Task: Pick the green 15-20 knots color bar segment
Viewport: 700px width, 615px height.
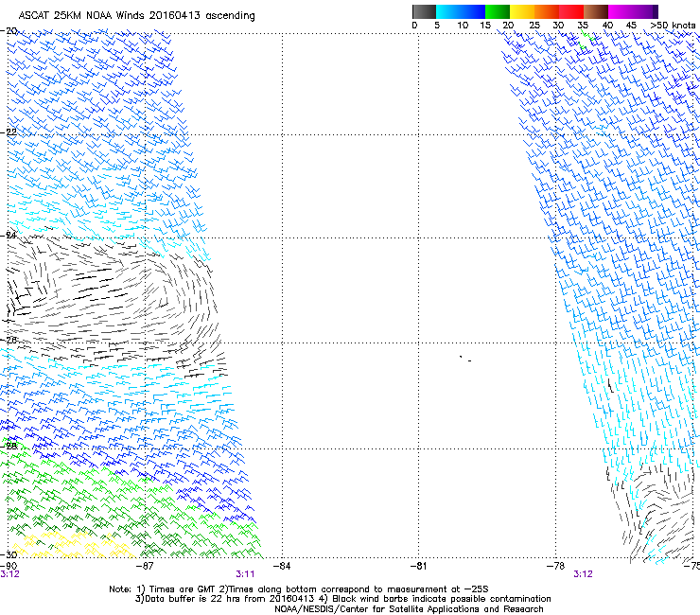Action: pyautogui.click(x=498, y=11)
